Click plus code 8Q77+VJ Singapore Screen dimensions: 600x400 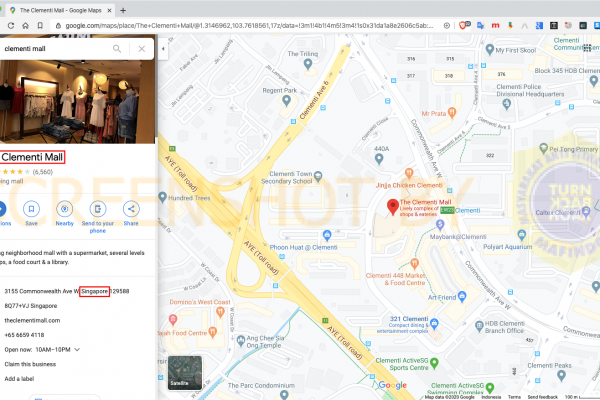point(31,306)
